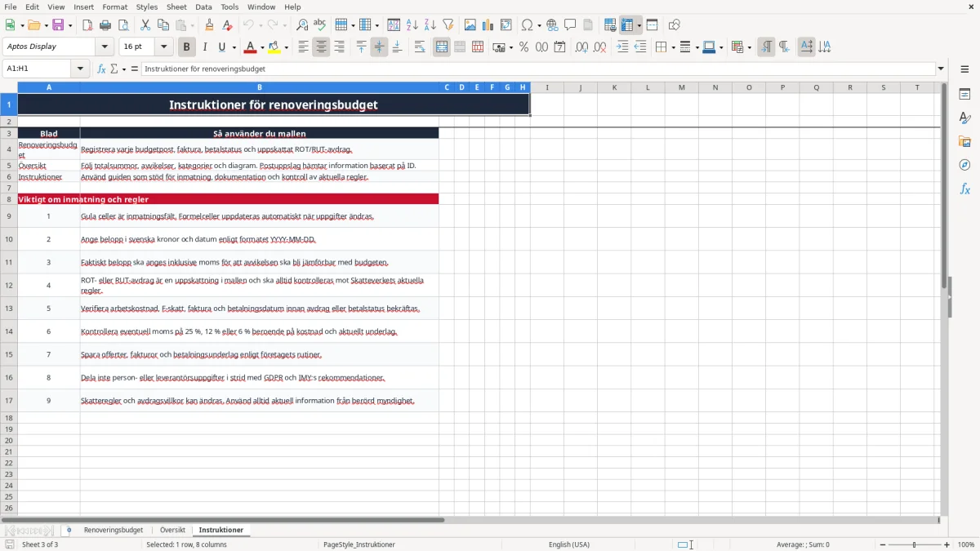This screenshot has height=551, width=980.
Task: Select column B header
Action: click(260, 87)
